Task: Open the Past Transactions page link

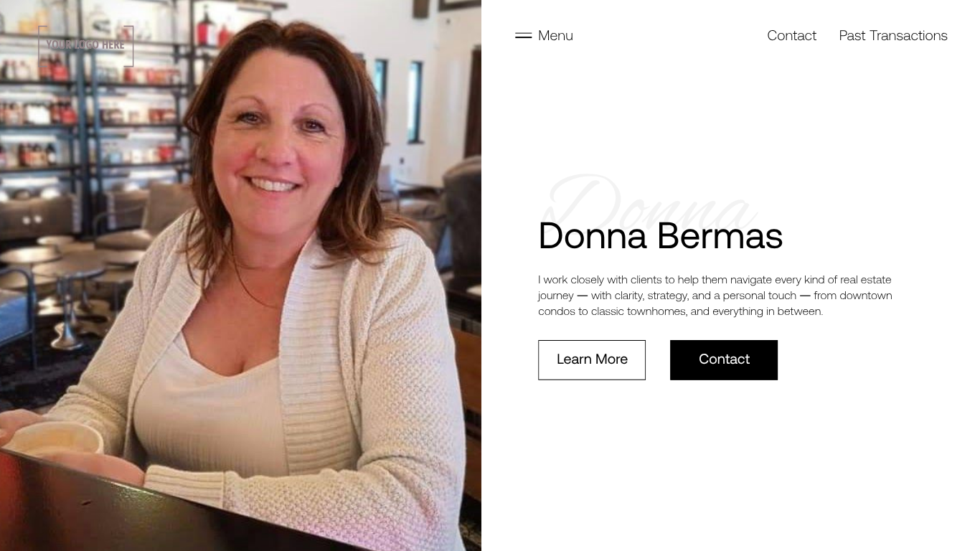Action: pos(893,35)
